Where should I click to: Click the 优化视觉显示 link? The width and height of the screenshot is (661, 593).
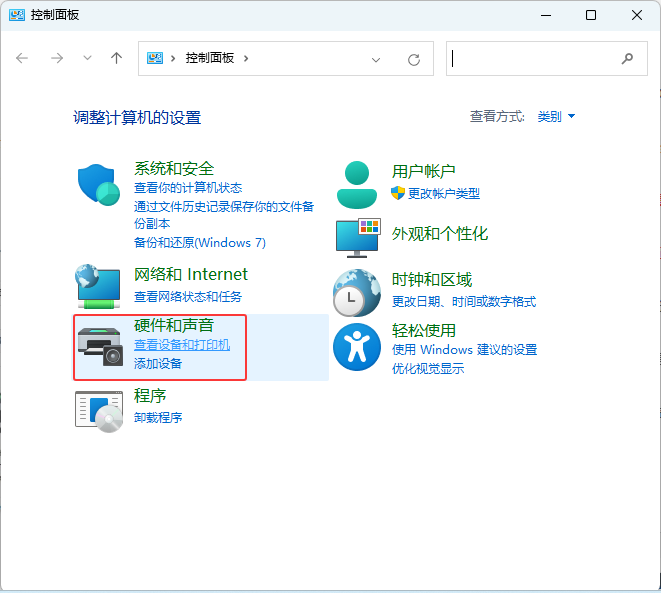pos(427,368)
